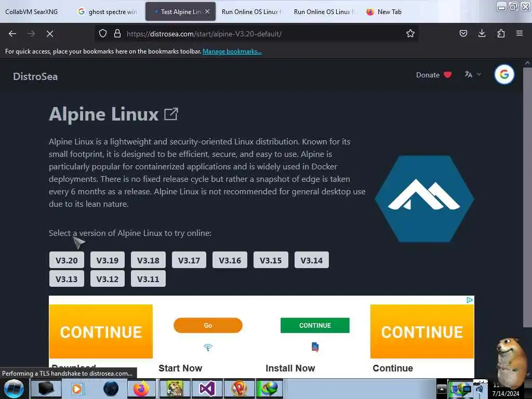Switch to the second Run Online OS Linux tab
This screenshot has width=532, height=399.
(x=324, y=12)
